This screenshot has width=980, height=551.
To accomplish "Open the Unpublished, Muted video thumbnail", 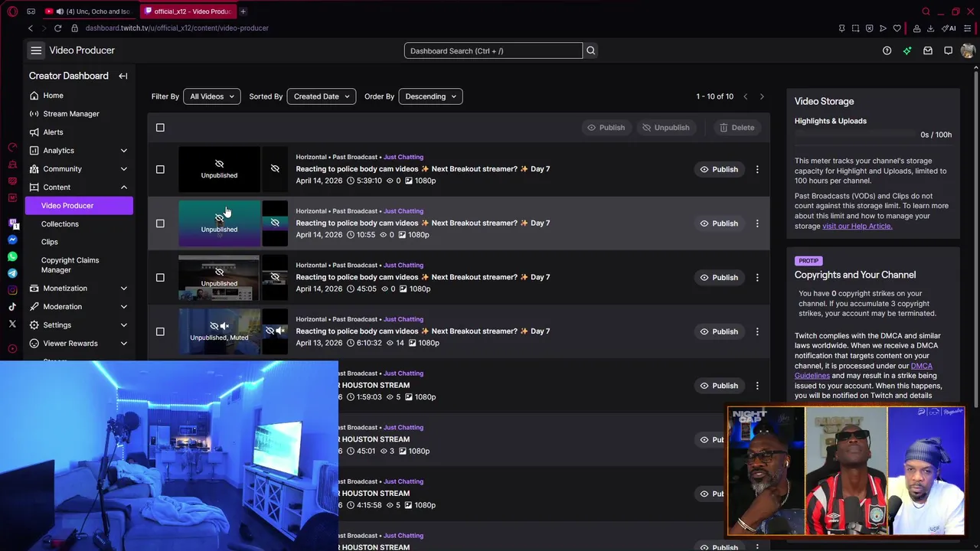I will (219, 331).
